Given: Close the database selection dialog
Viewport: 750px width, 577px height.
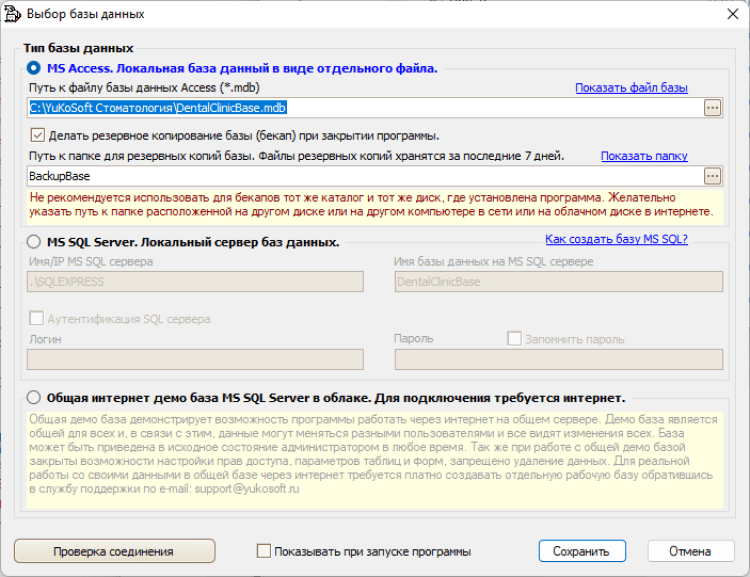Looking at the screenshot, I should (732, 14).
